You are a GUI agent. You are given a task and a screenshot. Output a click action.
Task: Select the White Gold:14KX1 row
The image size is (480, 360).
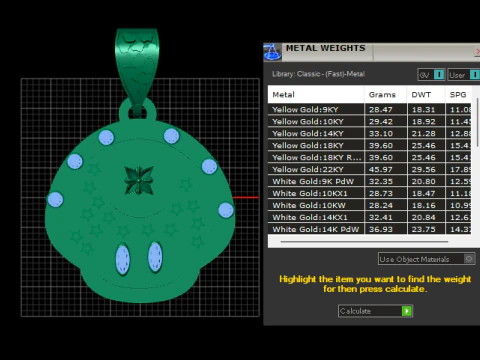[x=370, y=217]
